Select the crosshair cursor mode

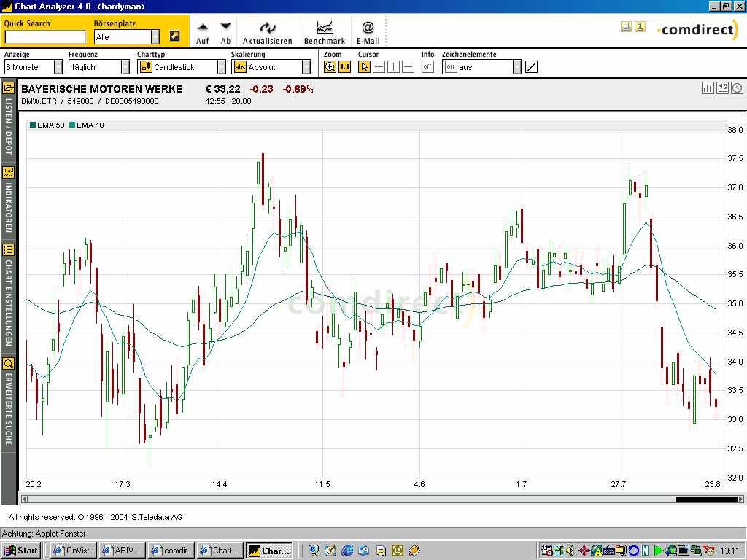pyautogui.click(x=379, y=67)
